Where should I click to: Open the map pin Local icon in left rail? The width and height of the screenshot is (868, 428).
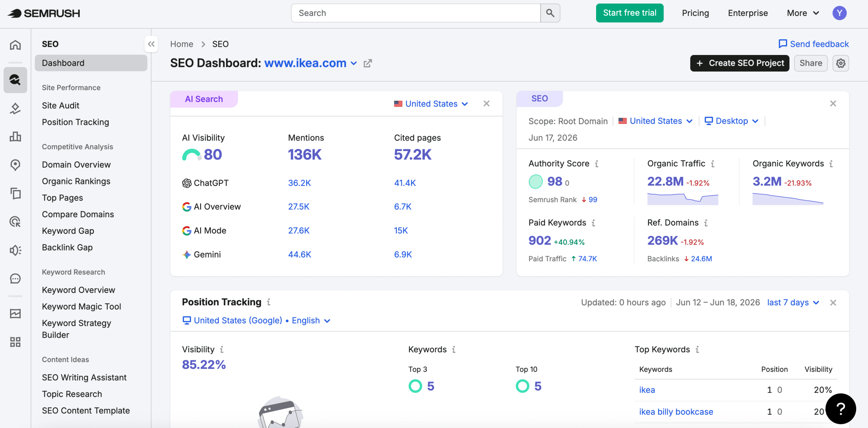15,165
